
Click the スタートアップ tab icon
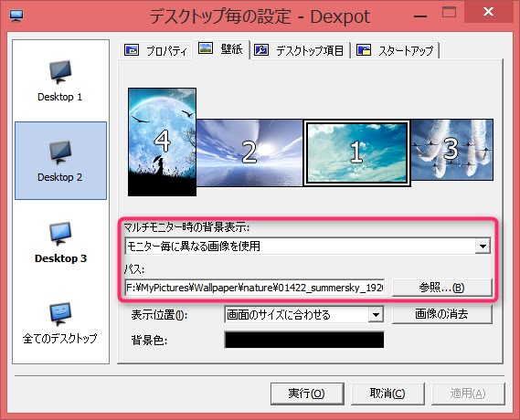[x=364, y=50]
